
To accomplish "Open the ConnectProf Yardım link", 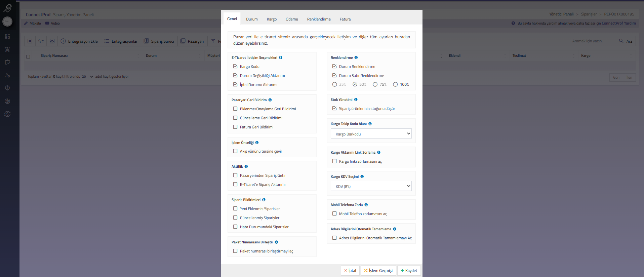I will [619, 23].
